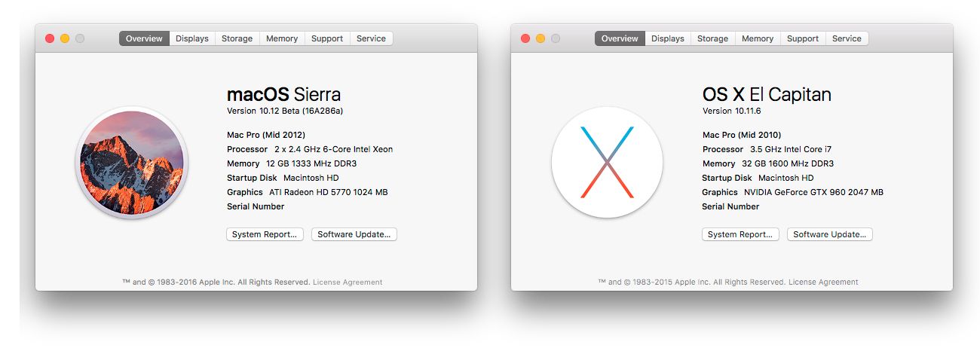Click the macOS Sierra title heading
980x351 pixels.
[x=283, y=95]
